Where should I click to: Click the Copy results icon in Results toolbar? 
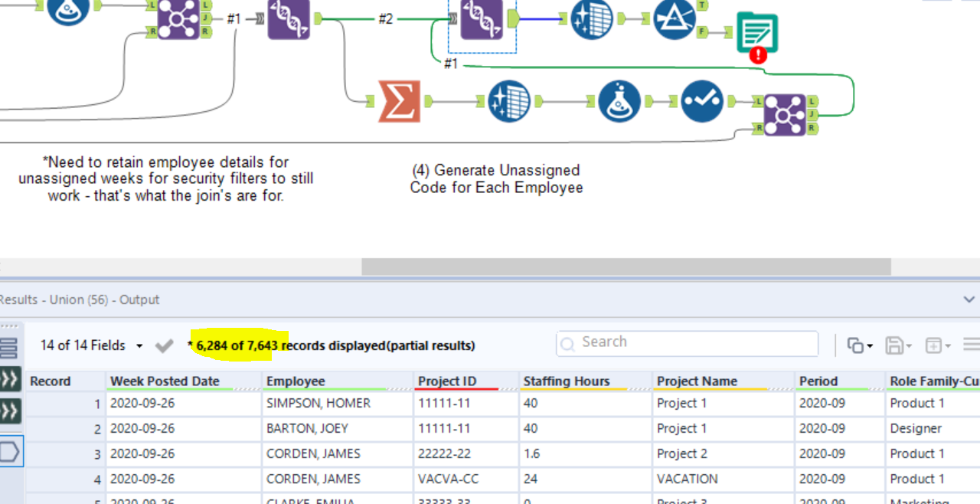tap(856, 345)
